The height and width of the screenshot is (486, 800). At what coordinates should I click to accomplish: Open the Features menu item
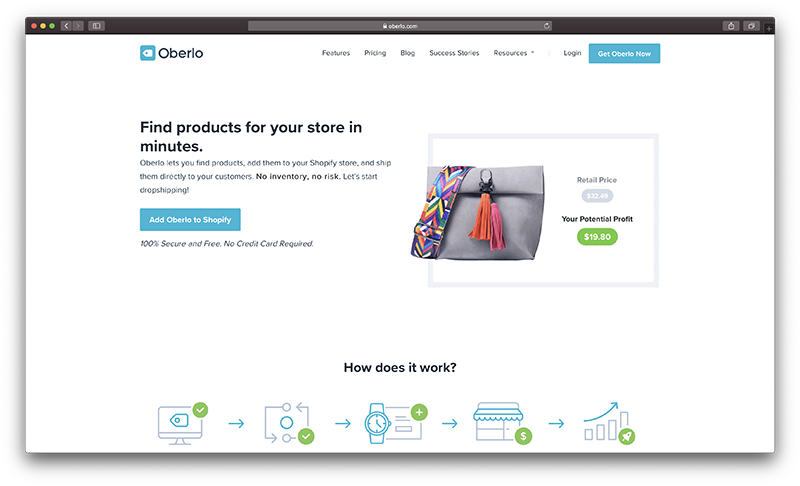(x=336, y=53)
